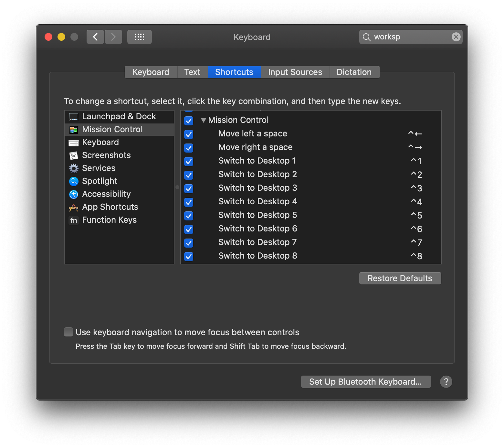
Task: Click the ^1 key combination
Action: coord(416,161)
